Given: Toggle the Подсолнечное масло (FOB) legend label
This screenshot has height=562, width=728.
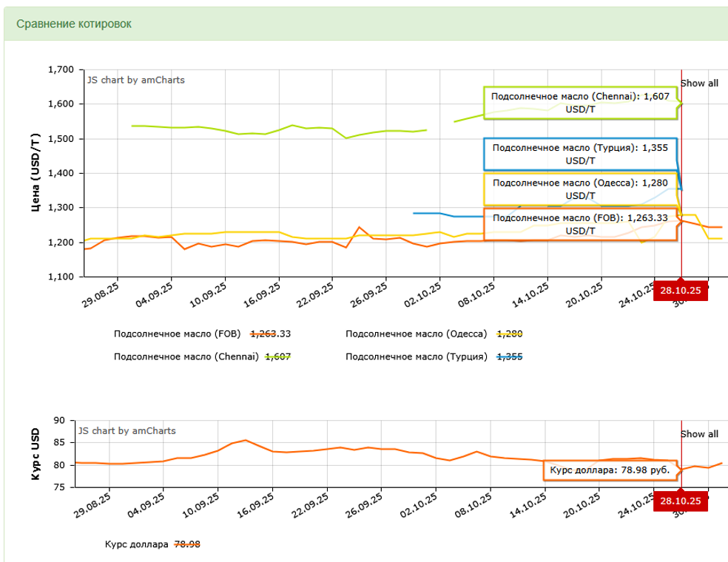Looking at the screenshot, I should click(177, 334).
